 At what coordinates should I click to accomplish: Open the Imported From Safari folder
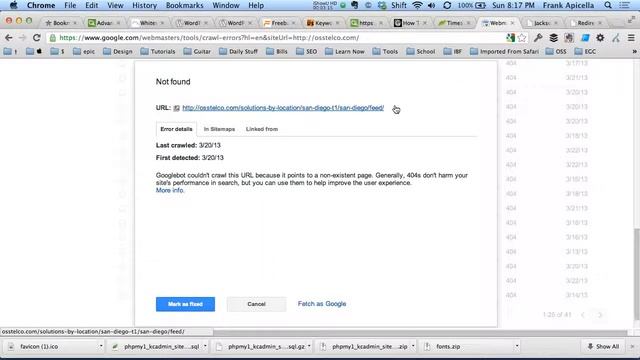click(x=504, y=51)
